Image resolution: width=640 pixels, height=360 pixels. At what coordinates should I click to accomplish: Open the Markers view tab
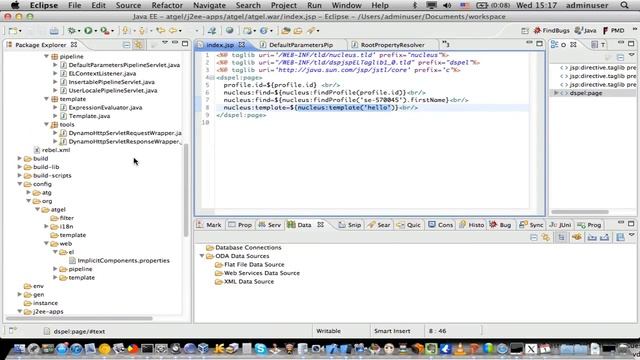[209, 225]
